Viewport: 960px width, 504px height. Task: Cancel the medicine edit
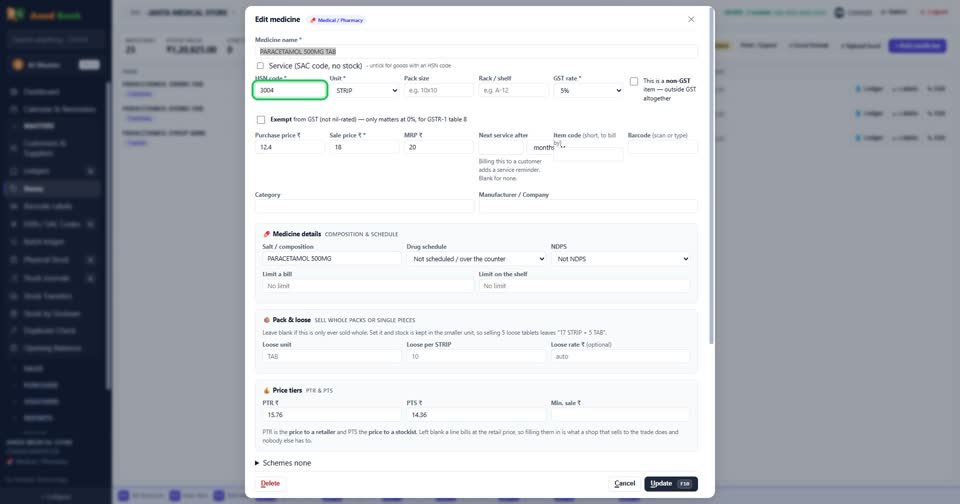pos(624,484)
